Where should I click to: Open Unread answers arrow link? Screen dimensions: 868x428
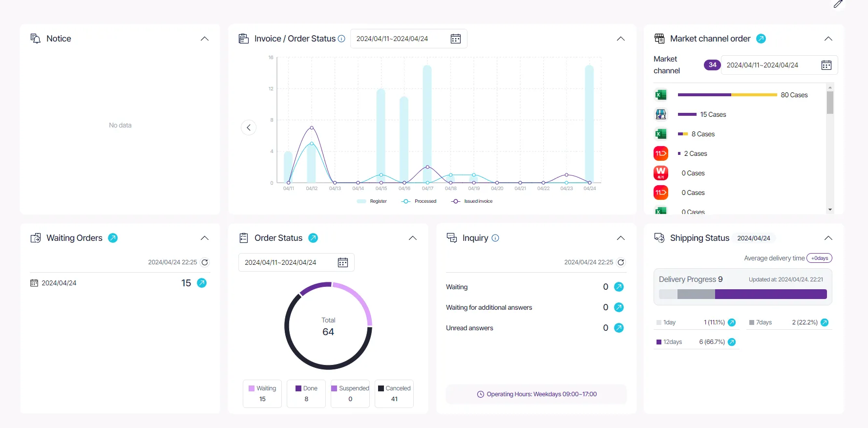coord(619,328)
